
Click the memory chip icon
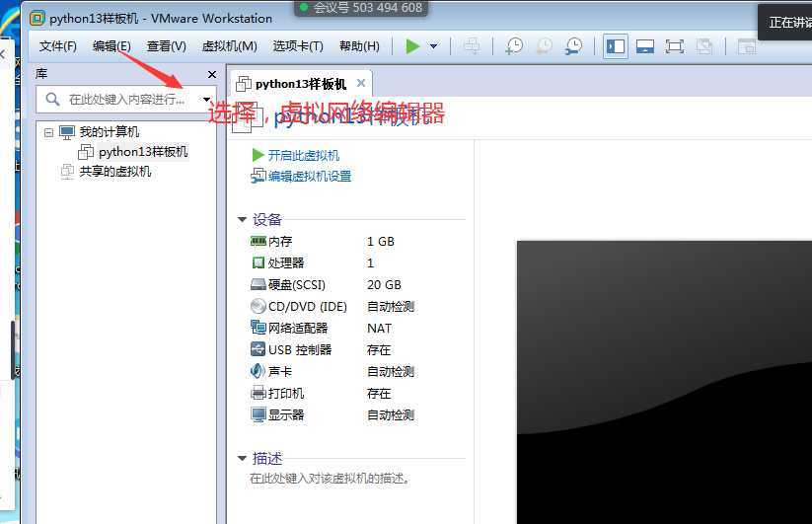258,241
